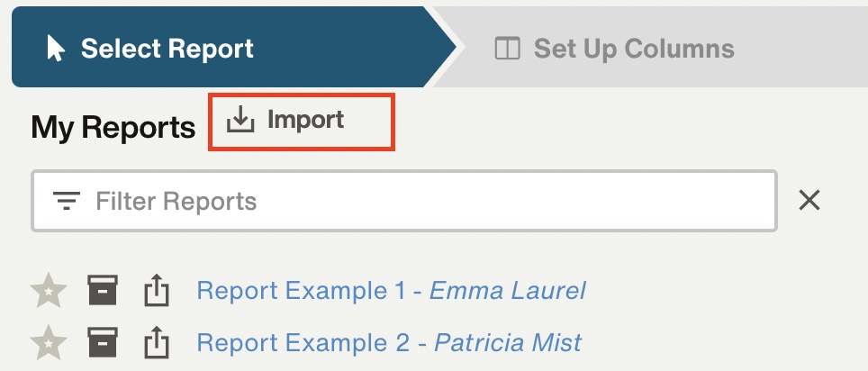Screen dimensions: 868x371
Task: Open Report Example 1 - Emma Laurel
Action: (x=391, y=291)
